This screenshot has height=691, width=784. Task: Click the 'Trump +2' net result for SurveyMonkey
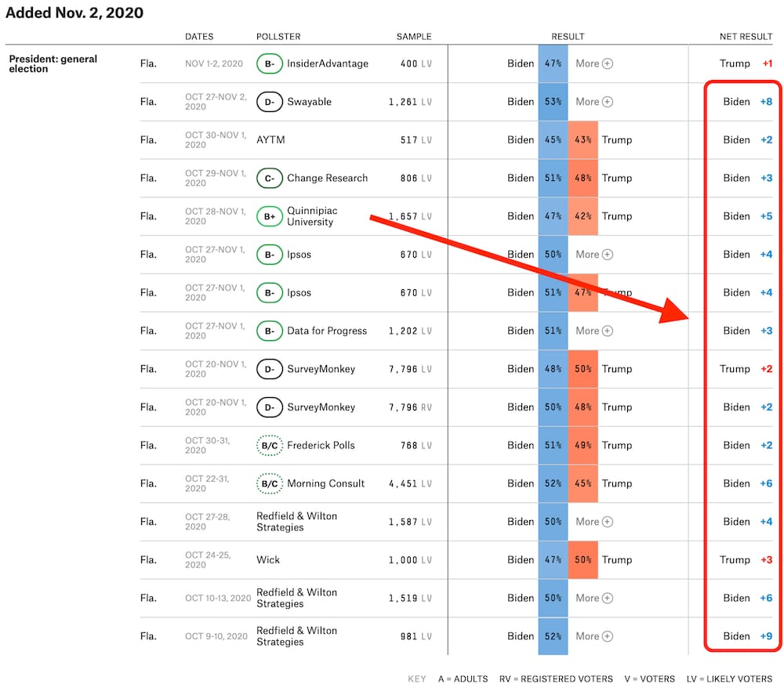[746, 369]
